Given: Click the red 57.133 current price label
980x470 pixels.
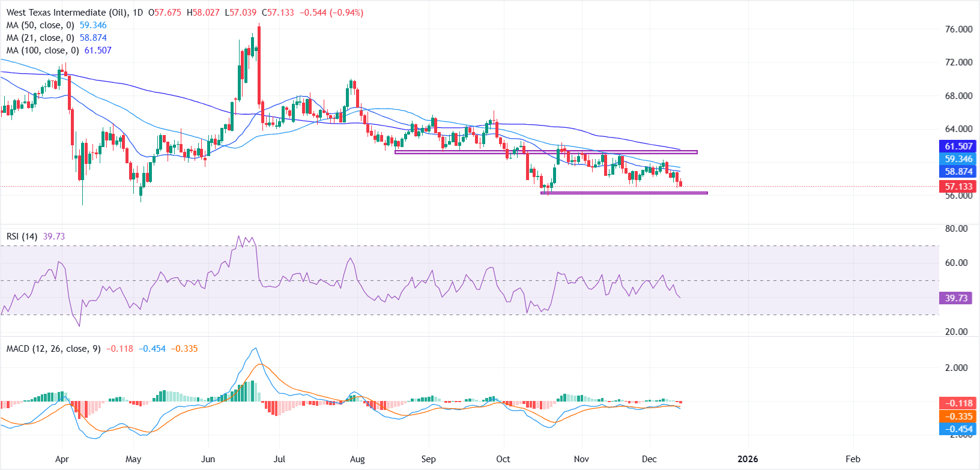Looking at the screenshot, I should 958,187.
